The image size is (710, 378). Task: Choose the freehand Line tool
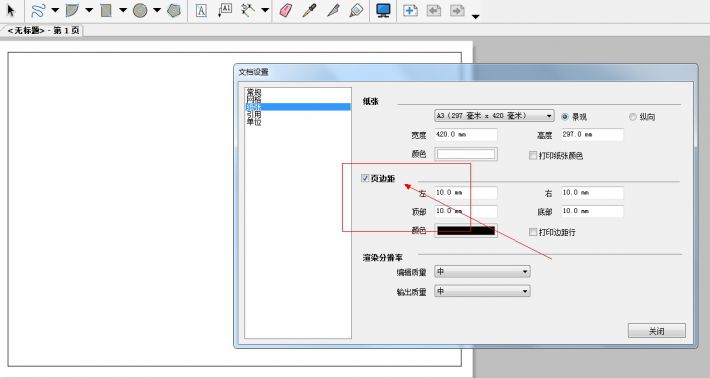point(38,10)
